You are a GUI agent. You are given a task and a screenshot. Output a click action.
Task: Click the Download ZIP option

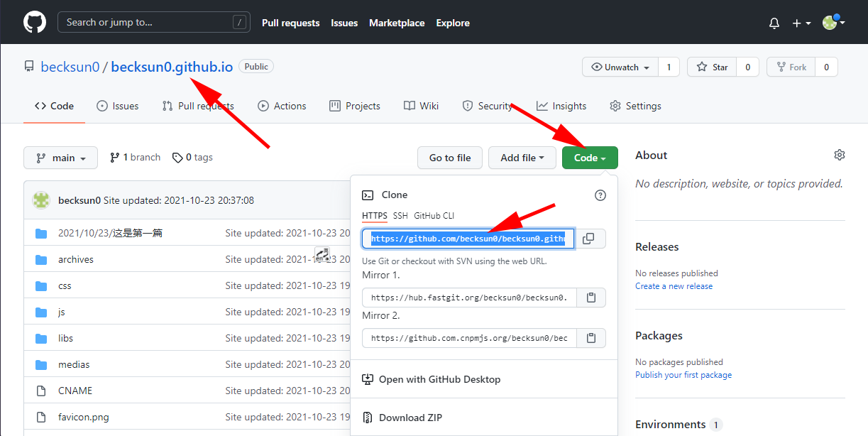click(x=484, y=418)
